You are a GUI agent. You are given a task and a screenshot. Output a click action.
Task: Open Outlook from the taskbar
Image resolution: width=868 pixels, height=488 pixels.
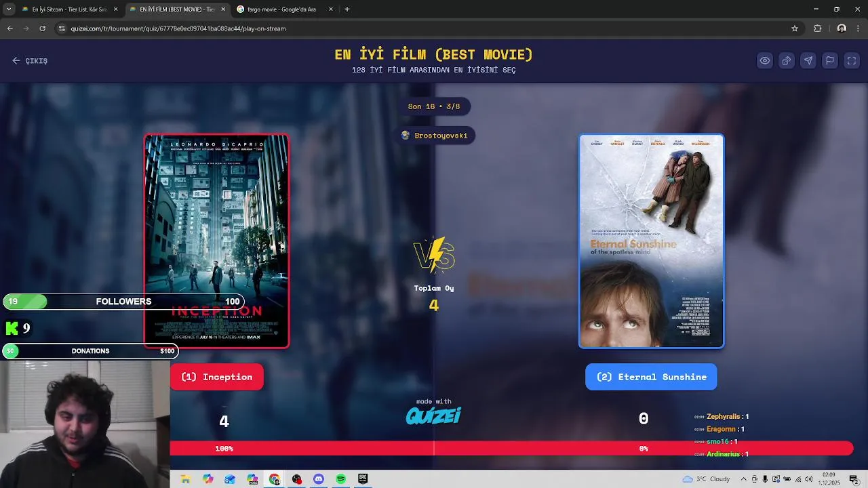pyautogui.click(x=230, y=479)
